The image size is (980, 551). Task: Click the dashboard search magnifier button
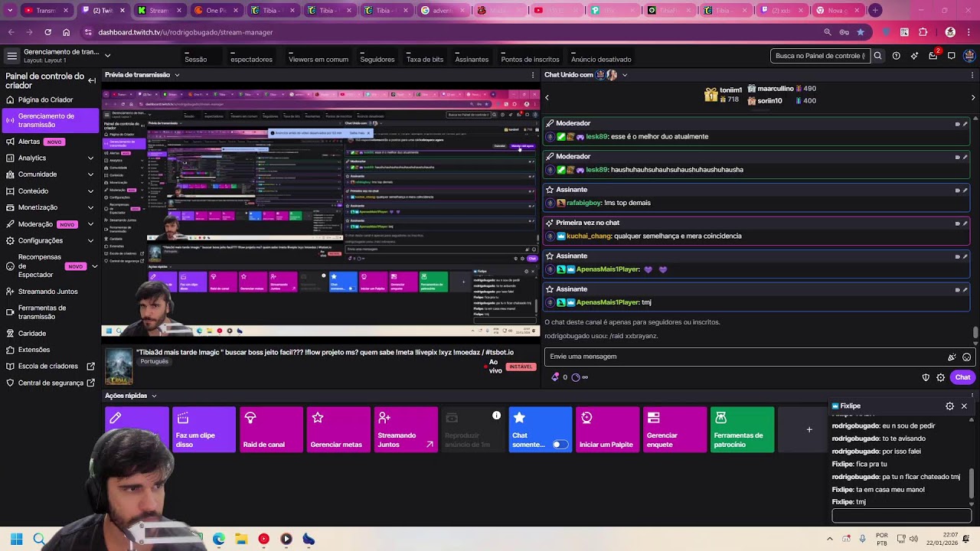878,56
